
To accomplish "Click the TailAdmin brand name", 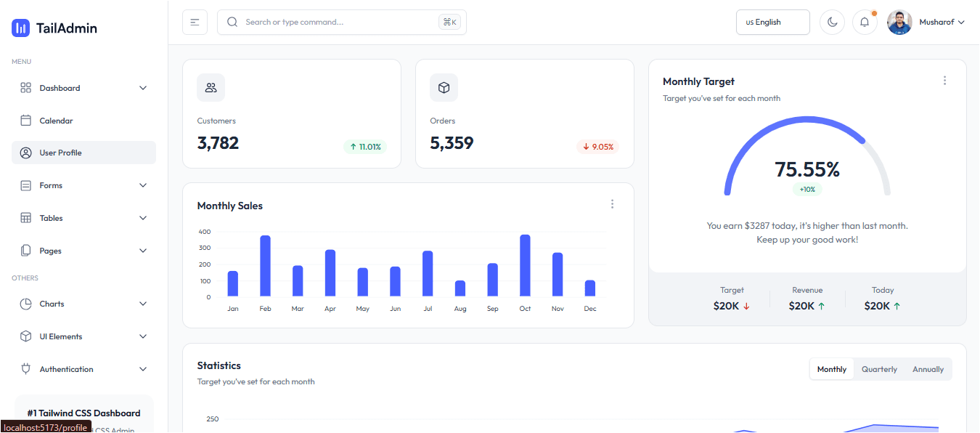I will (67, 28).
